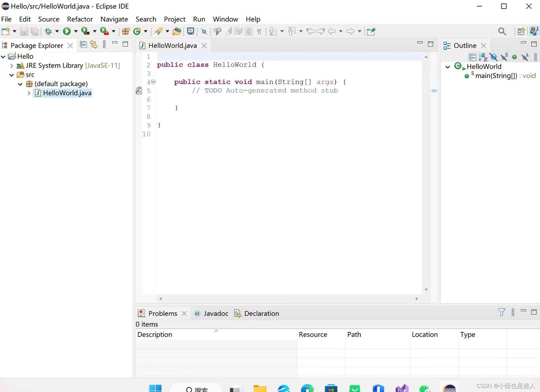Open the Filters icon in Problems view
This screenshot has height=392, width=540.
(x=501, y=313)
